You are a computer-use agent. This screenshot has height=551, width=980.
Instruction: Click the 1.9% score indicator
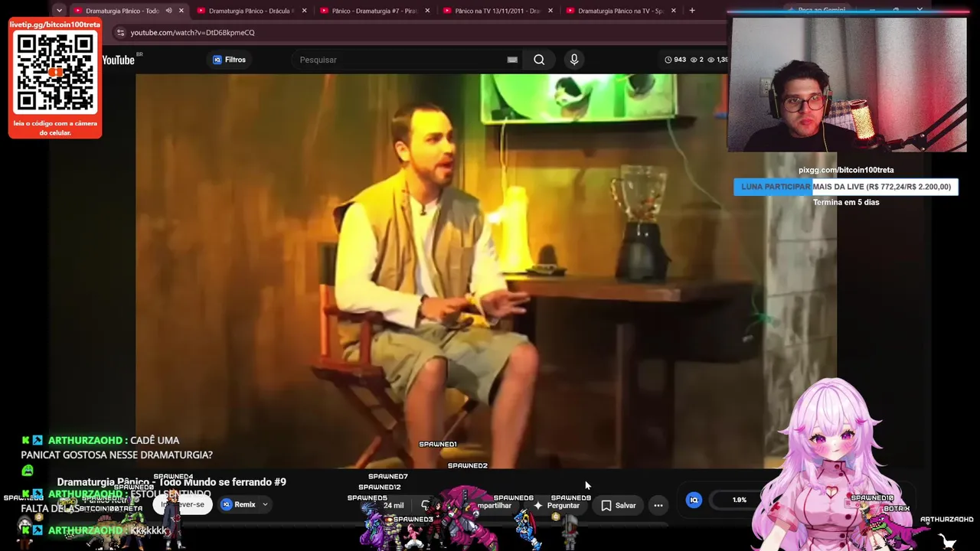click(x=739, y=500)
